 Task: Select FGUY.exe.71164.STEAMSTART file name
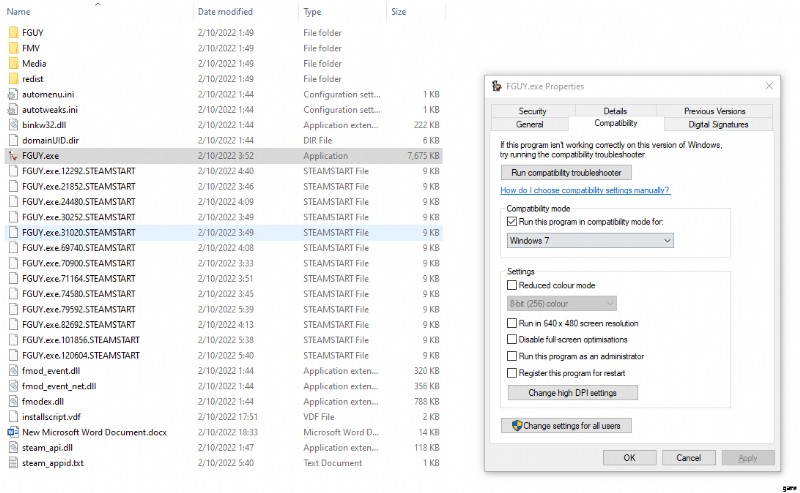79,279
